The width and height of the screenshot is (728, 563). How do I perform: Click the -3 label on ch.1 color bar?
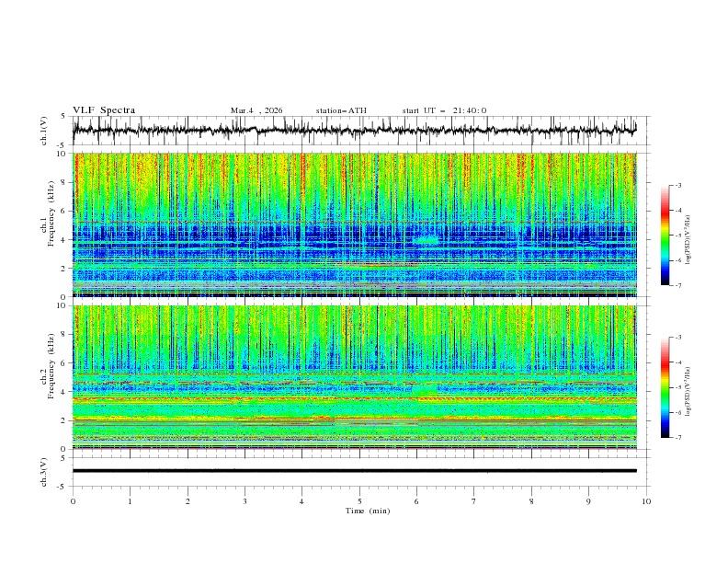coord(678,185)
